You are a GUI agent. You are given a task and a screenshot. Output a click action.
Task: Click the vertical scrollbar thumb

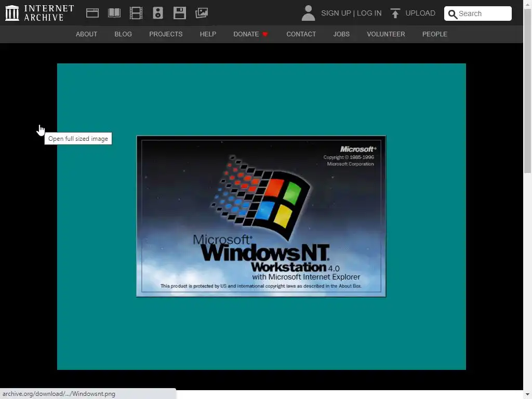pyautogui.click(x=528, y=90)
